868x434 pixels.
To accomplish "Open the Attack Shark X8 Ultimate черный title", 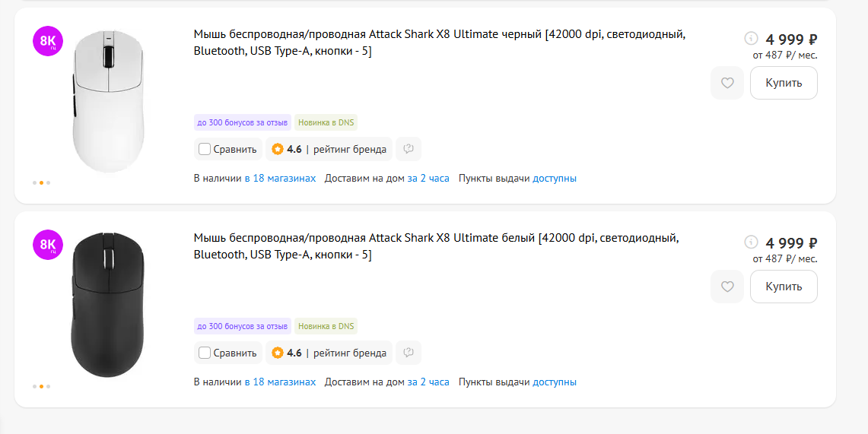I will coord(440,43).
